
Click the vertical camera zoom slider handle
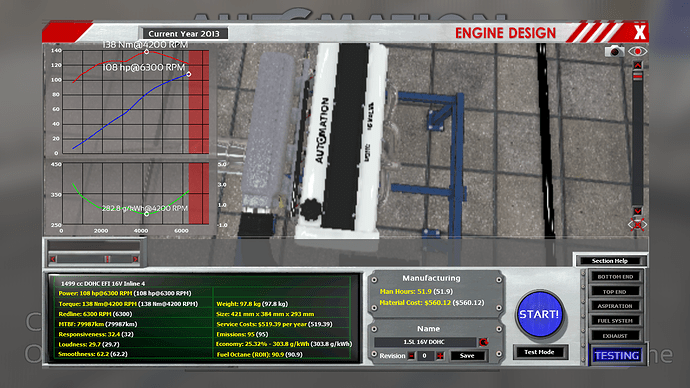[637, 76]
